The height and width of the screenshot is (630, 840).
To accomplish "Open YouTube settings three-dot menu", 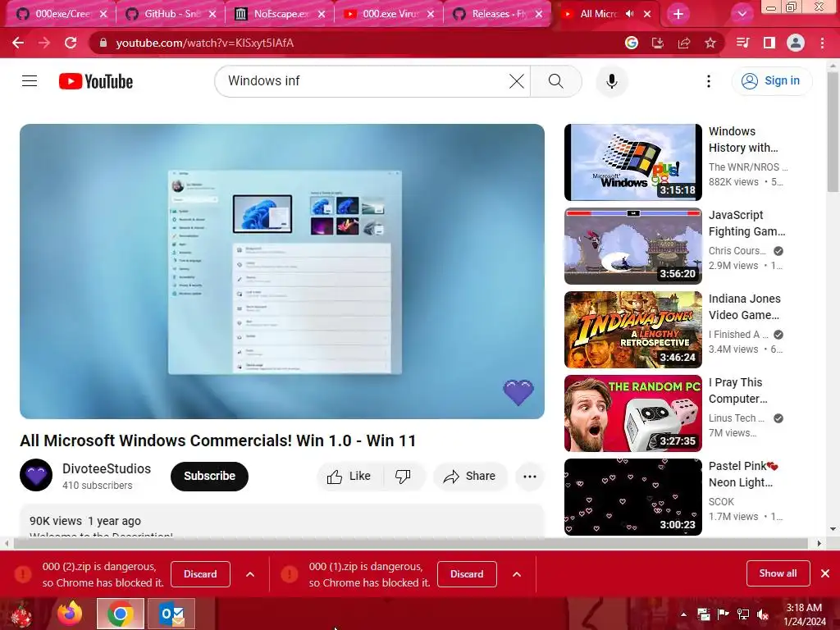I will point(709,81).
